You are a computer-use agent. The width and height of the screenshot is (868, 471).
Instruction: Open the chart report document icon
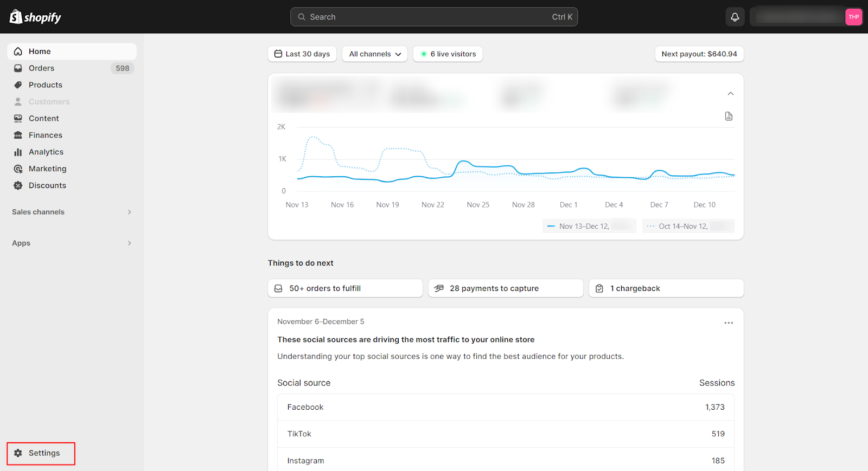(729, 117)
